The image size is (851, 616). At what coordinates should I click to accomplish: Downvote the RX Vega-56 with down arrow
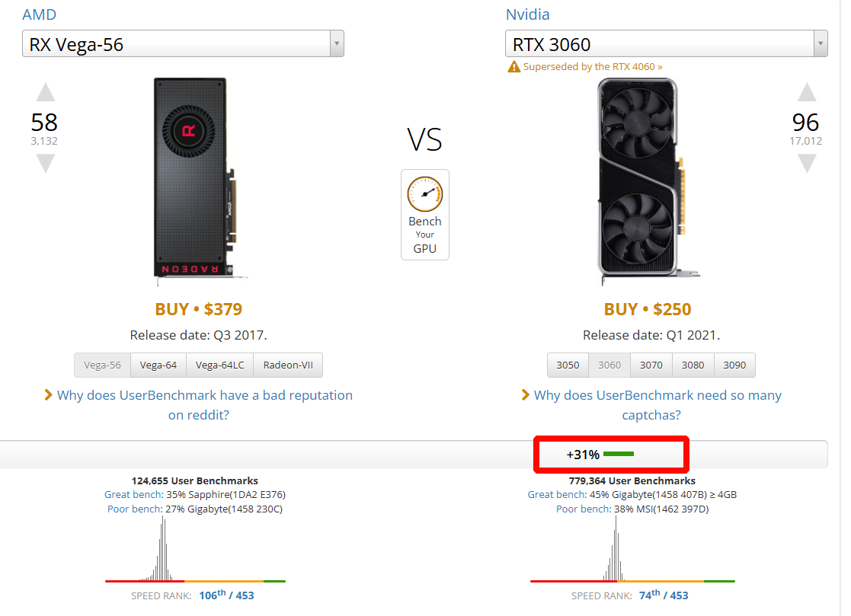46,162
